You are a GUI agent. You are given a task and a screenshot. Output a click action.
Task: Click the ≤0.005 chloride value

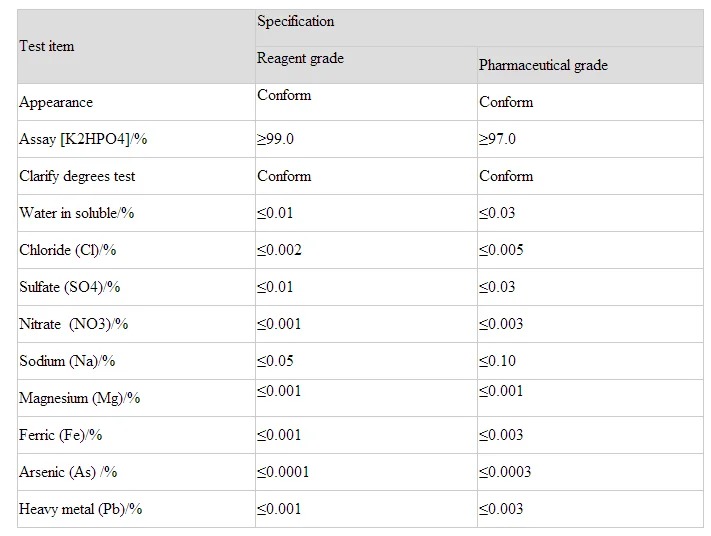[x=501, y=250]
